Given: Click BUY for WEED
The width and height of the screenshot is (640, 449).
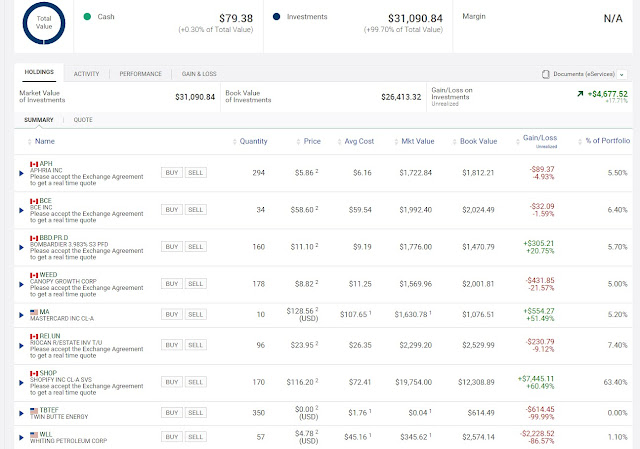Looking at the screenshot, I should click(172, 284).
